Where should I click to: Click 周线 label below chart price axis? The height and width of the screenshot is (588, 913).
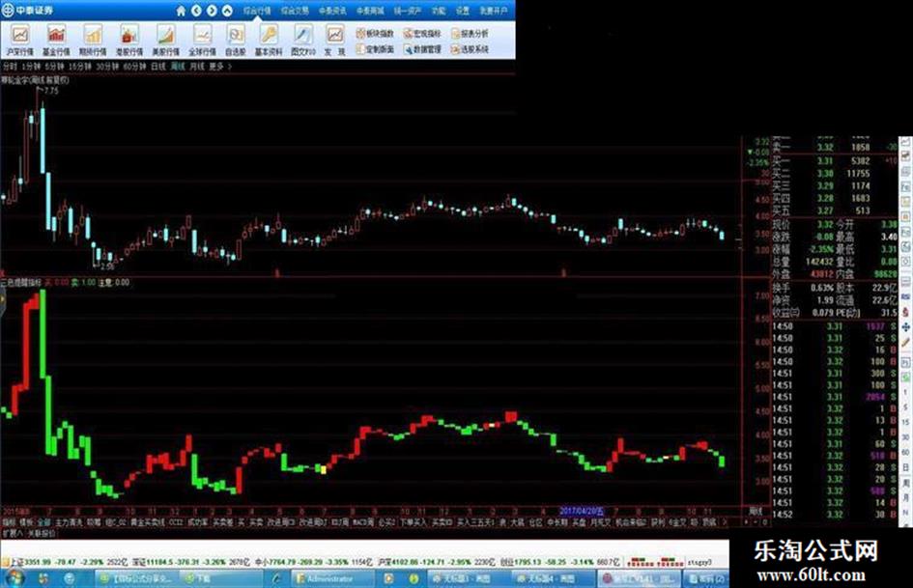pos(756,512)
